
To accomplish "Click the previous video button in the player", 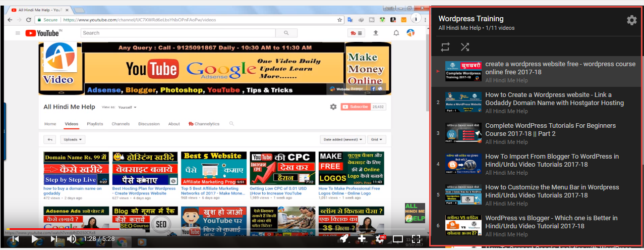I will (15, 239).
